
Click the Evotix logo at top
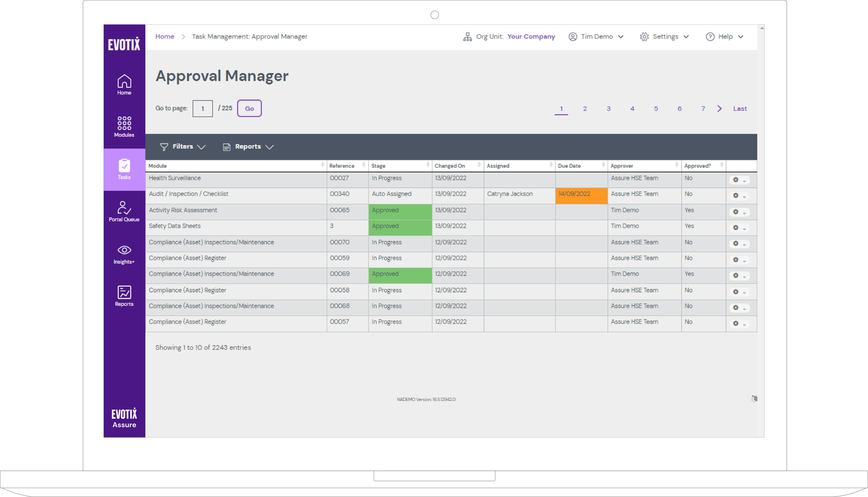click(x=124, y=44)
